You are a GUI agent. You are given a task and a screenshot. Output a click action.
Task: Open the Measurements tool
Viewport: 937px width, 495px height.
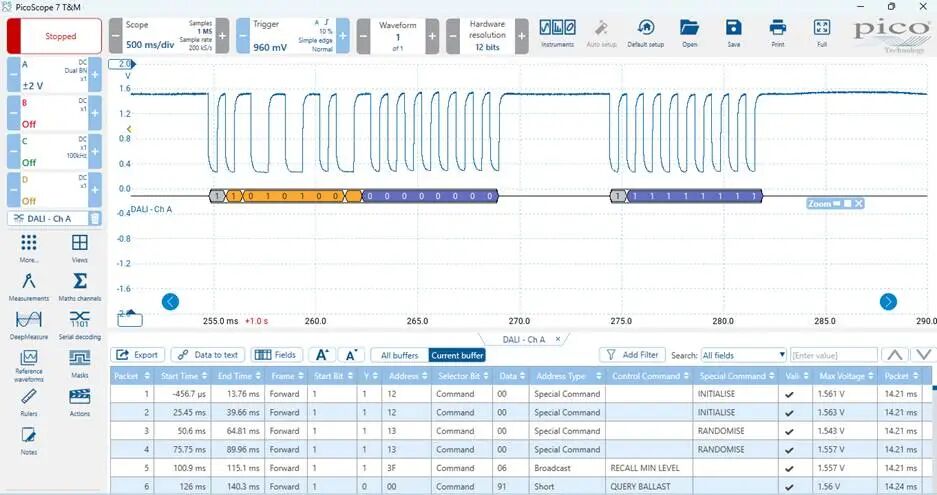tap(29, 286)
